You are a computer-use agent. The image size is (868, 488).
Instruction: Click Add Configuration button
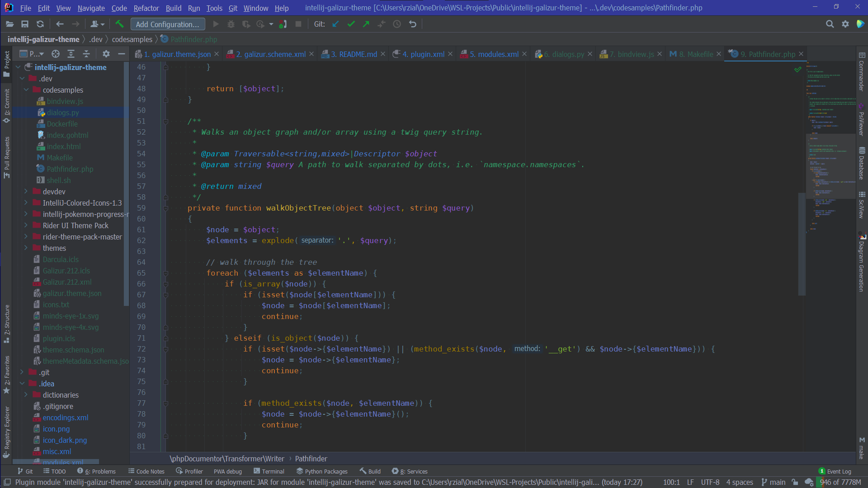[x=167, y=24]
